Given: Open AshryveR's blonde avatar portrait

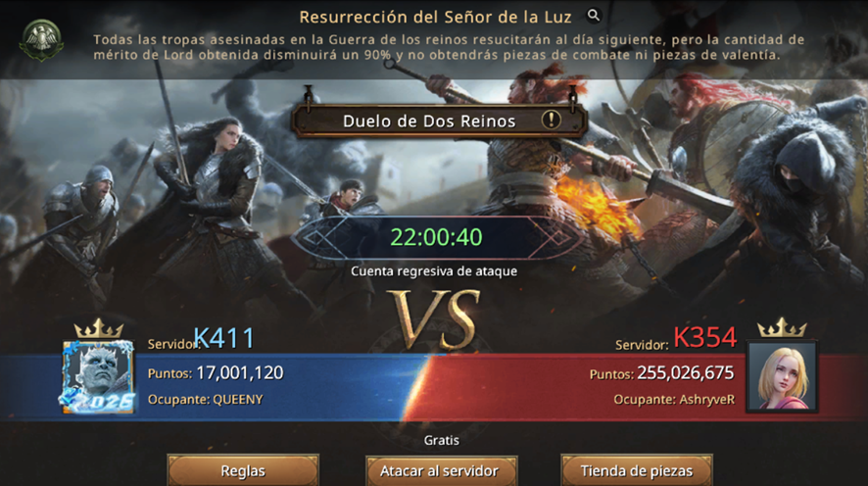Looking at the screenshot, I should click(x=782, y=376).
